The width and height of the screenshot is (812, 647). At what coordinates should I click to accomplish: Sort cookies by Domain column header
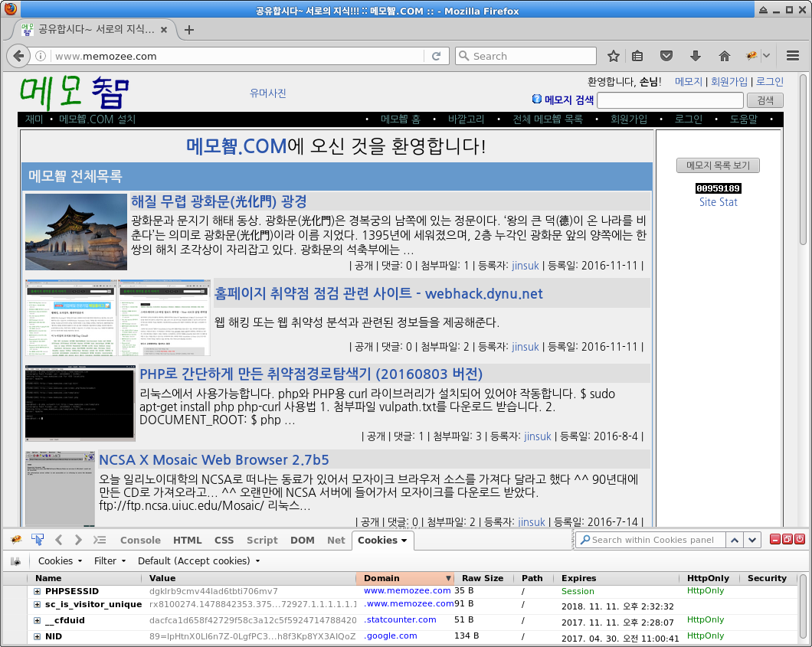coord(404,578)
